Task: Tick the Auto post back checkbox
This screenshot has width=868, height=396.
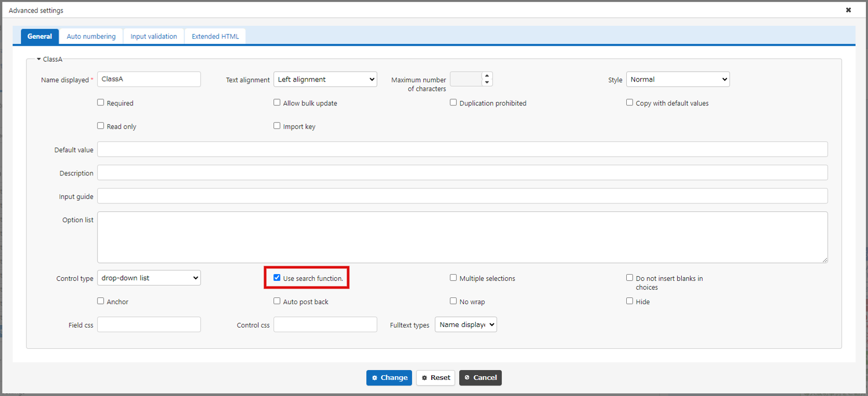Action: tap(277, 301)
